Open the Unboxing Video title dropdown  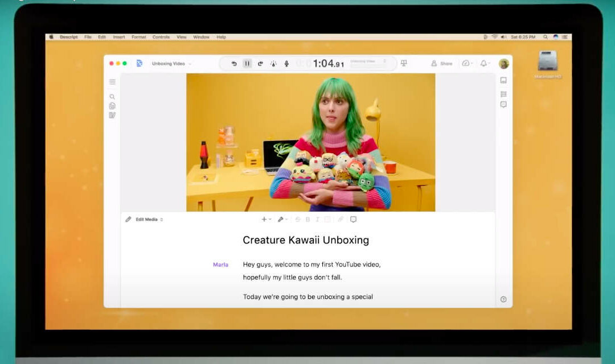point(171,64)
